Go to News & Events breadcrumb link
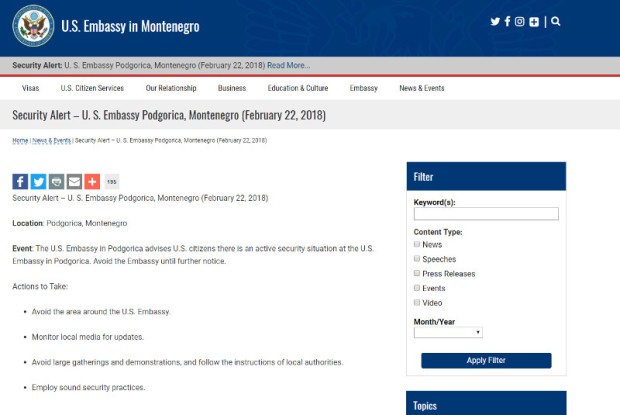This screenshot has width=620, height=415. (x=51, y=140)
